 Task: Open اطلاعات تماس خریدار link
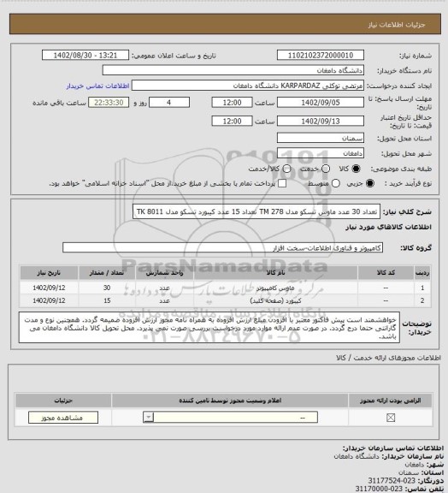tap(97, 86)
